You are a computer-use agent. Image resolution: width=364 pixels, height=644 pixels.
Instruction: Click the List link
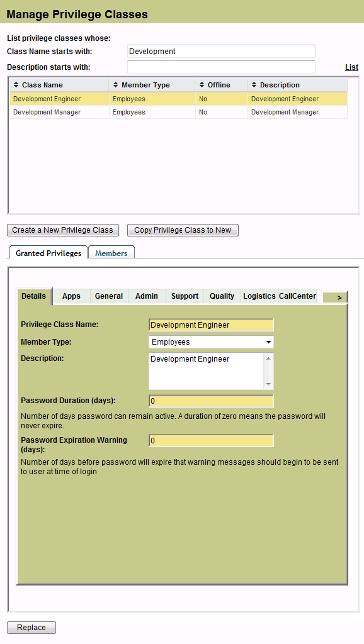(351, 67)
